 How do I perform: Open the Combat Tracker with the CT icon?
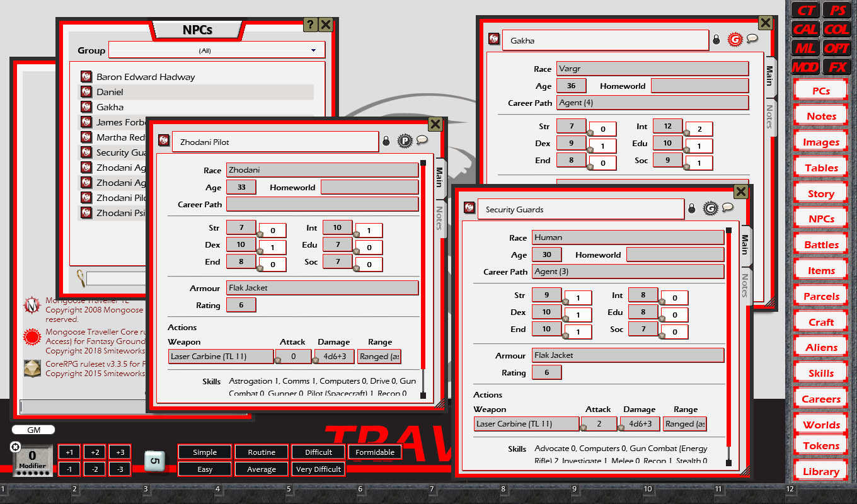pyautogui.click(x=805, y=10)
